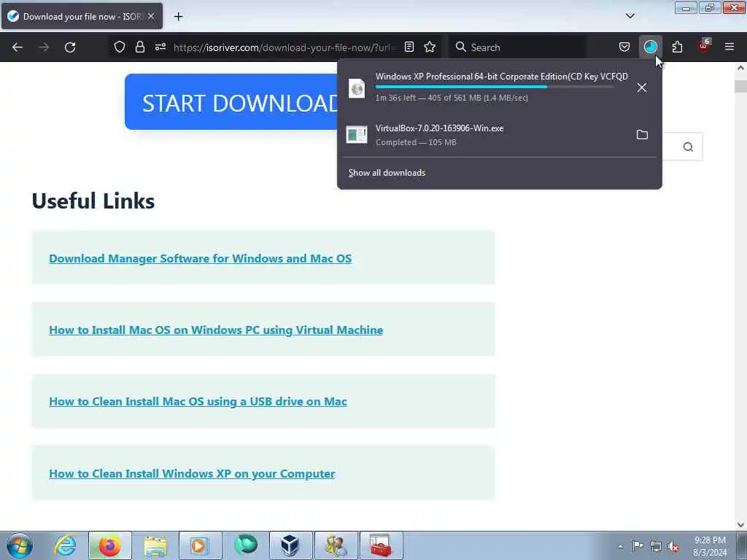Bookmark this page with the star

pyautogui.click(x=430, y=47)
